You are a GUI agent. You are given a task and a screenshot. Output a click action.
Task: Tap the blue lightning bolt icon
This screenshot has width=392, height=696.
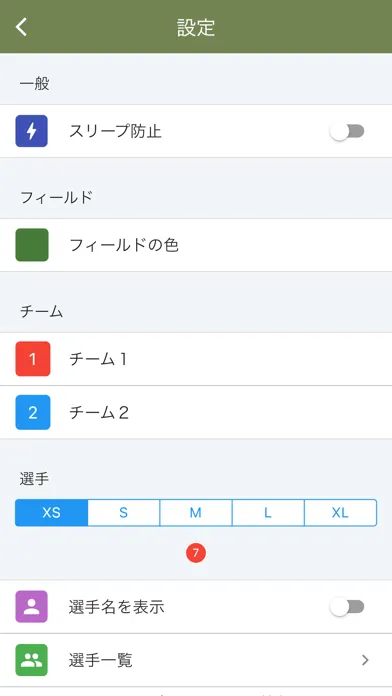[x=32, y=131]
